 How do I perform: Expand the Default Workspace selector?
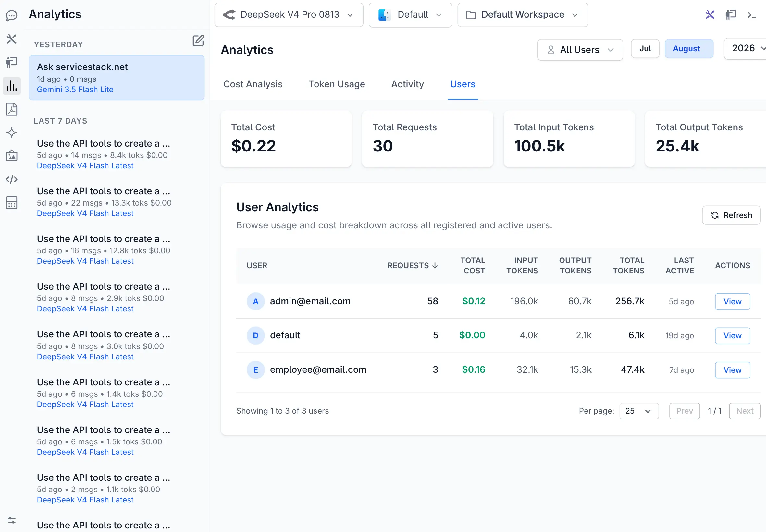tap(523, 15)
